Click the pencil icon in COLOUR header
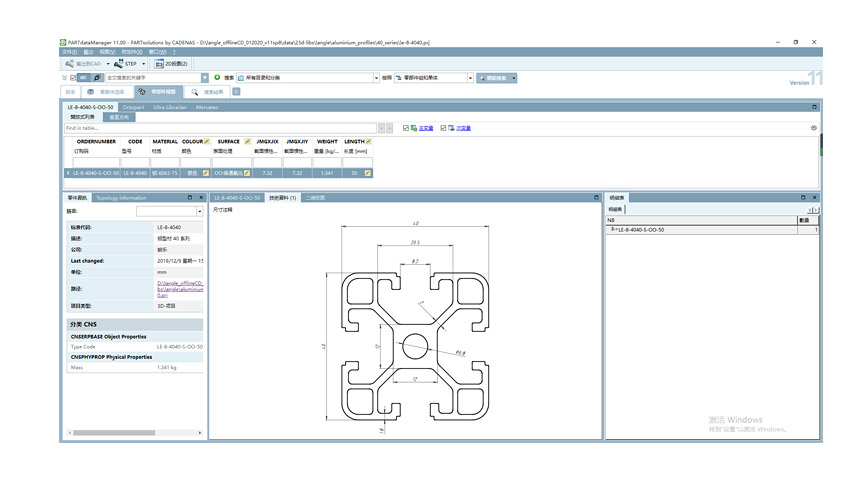This screenshot has width=860, height=482. click(207, 142)
